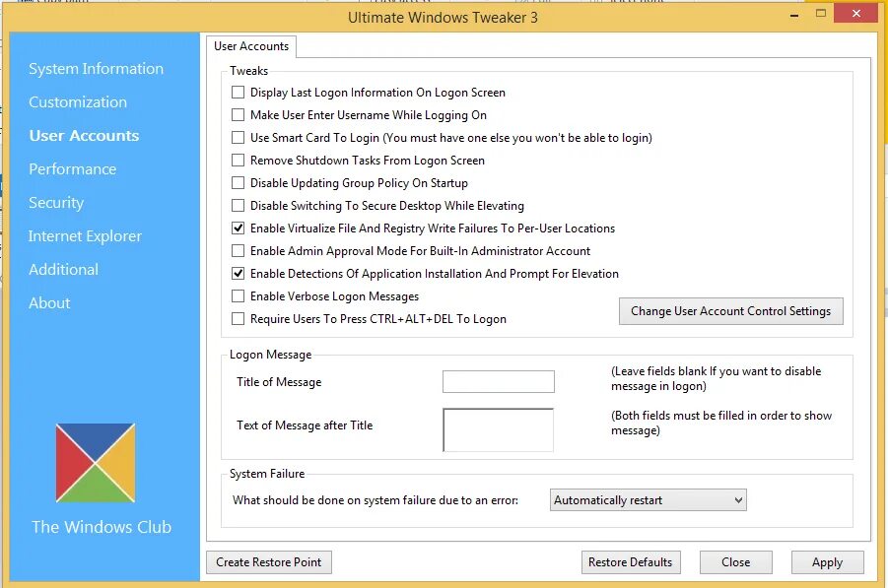This screenshot has height=588, width=888.
Task: Open System Information section
Action: pyautogui.click(x=97, y=69)
